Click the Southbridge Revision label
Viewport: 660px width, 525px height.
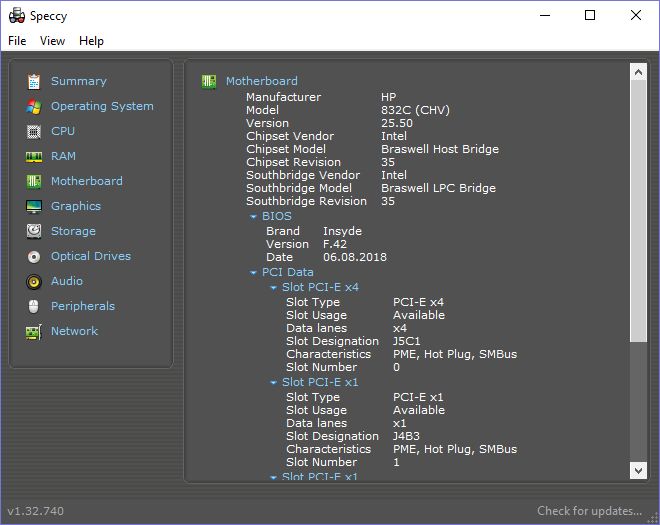click(x=306, y=201)
